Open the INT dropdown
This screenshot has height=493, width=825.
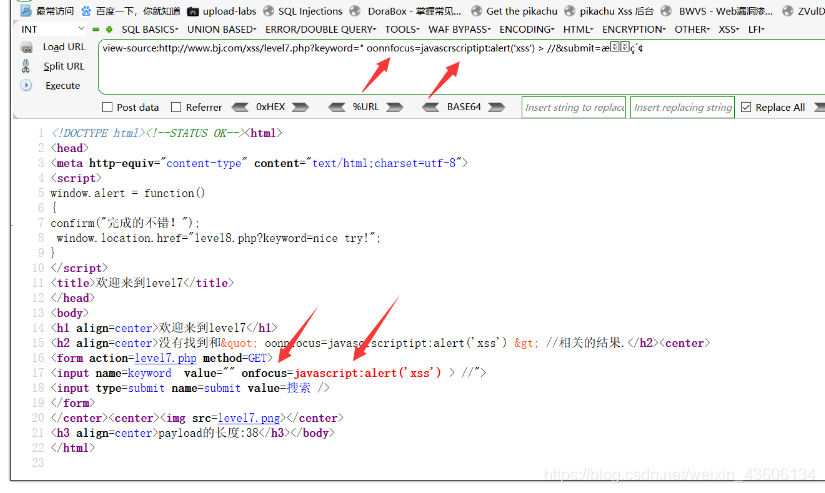[52, 29]
